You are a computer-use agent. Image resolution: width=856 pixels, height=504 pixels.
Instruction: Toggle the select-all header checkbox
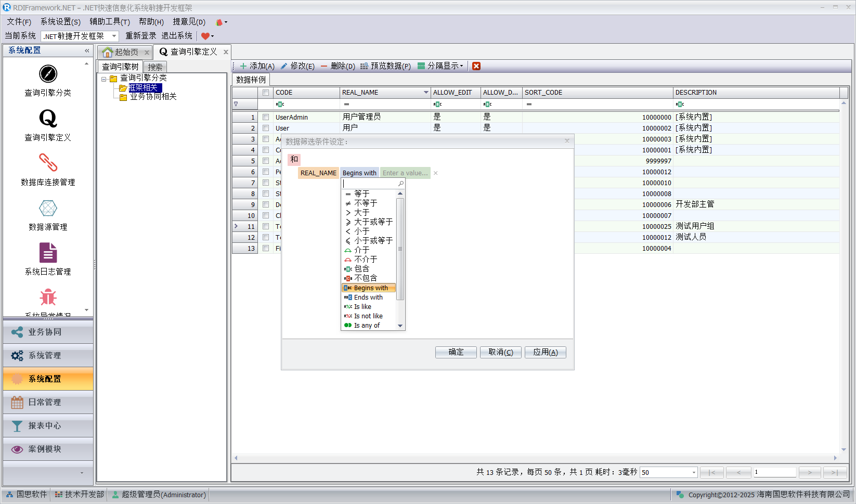click(266, 93)
